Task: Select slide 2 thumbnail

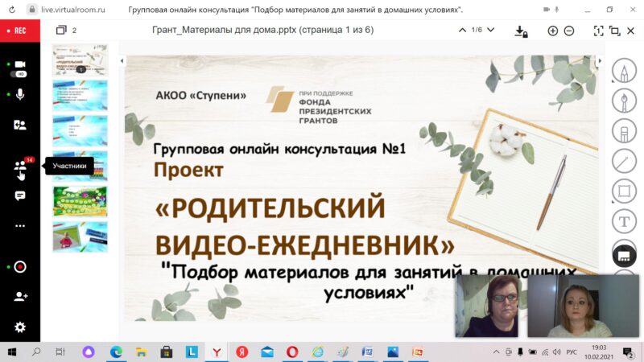Action: [x=80, y=96]
